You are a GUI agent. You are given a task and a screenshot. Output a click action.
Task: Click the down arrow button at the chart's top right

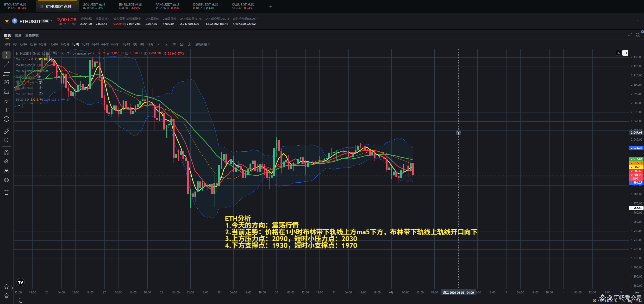click(x=619, y=53)
